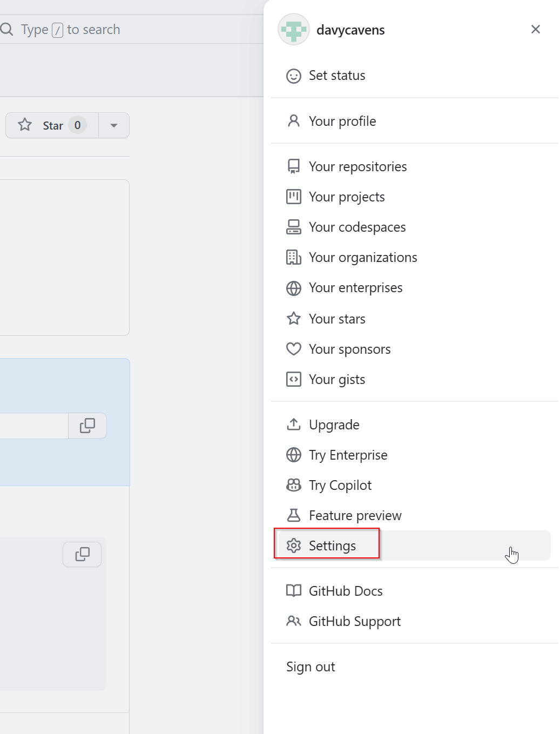The width and height of the screenshot is (560, 734).
Task: Select Try Copilot
Action: coord(414,485)
